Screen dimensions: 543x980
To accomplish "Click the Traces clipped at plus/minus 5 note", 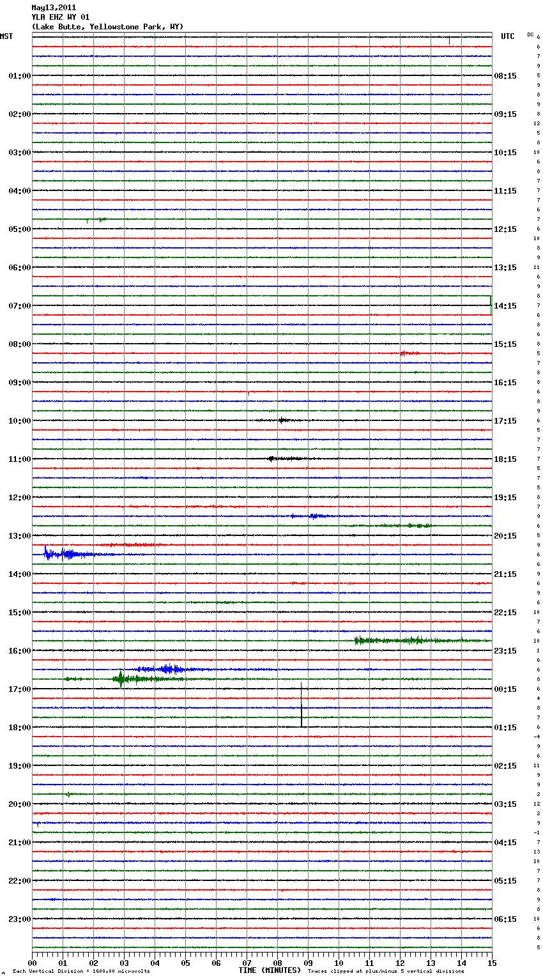I will (x=386, y=972).
